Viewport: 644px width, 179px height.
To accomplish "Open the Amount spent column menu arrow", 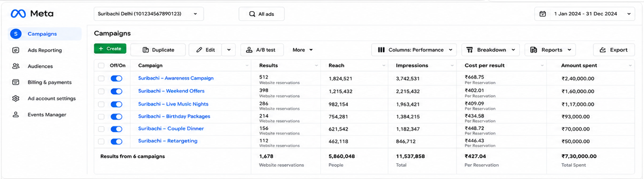I will (x=630, y=65).
